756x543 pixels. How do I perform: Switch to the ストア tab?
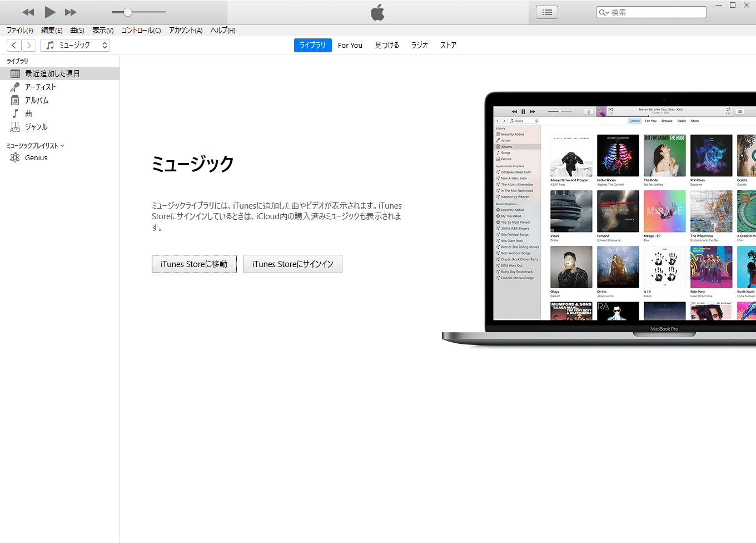click(448, 45)
